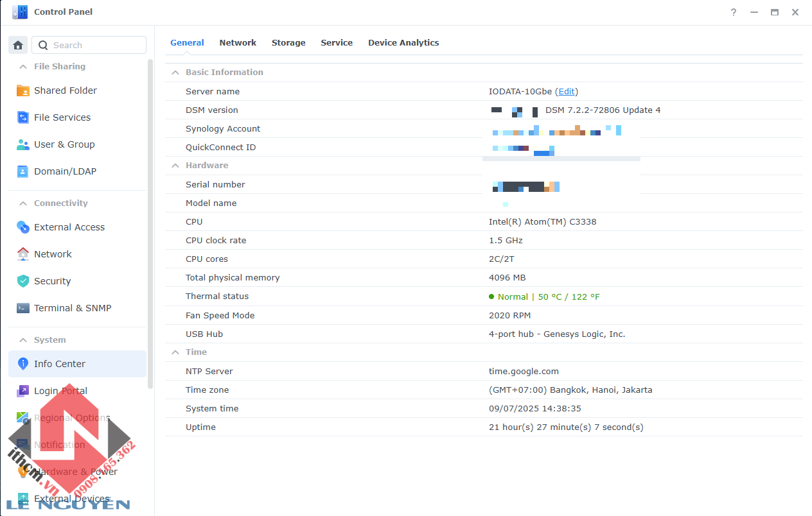Collapse the Connectivity sidebar group
The width and height of the screenshot is (812, 516).
tap(23, 203)
